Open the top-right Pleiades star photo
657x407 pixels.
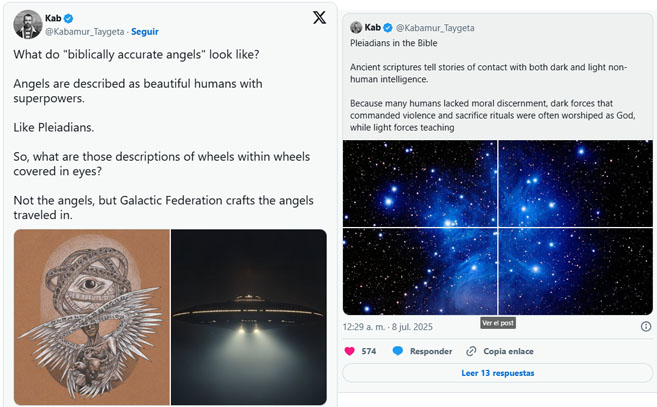click(x=575, y=183)
